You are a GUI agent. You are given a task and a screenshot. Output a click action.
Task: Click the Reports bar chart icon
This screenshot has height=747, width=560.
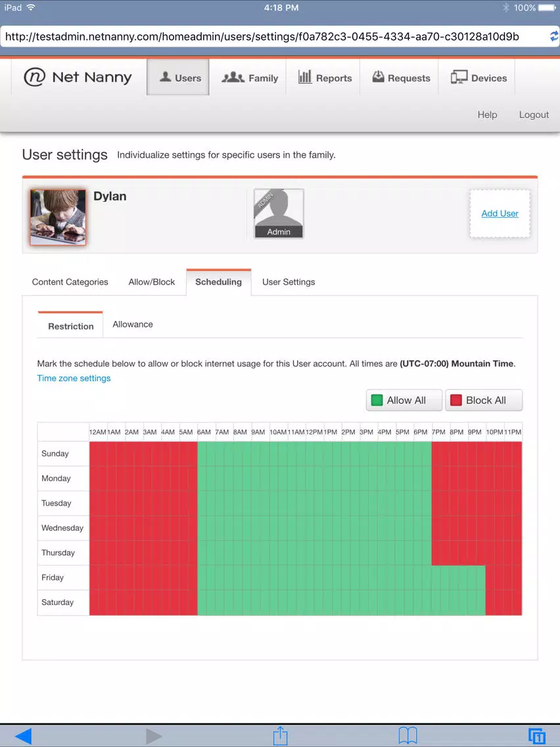pyautogui.click(x=305, y=77)
